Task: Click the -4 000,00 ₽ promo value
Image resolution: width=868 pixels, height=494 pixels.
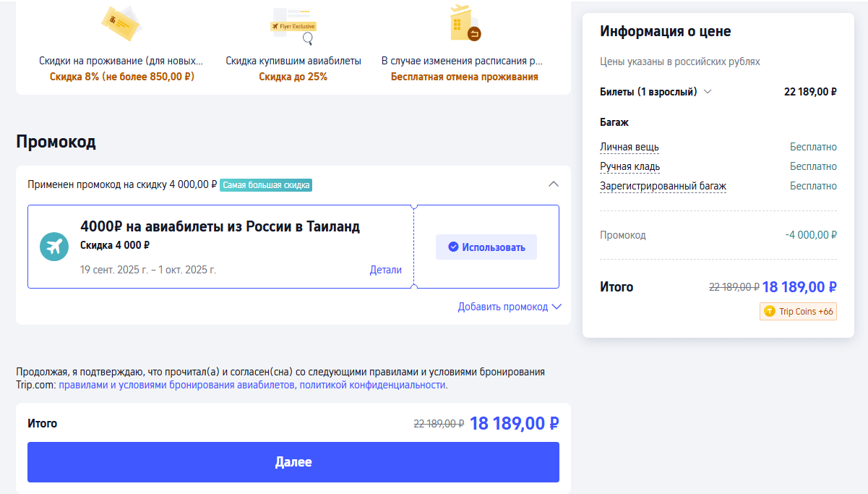Action: 811,235
